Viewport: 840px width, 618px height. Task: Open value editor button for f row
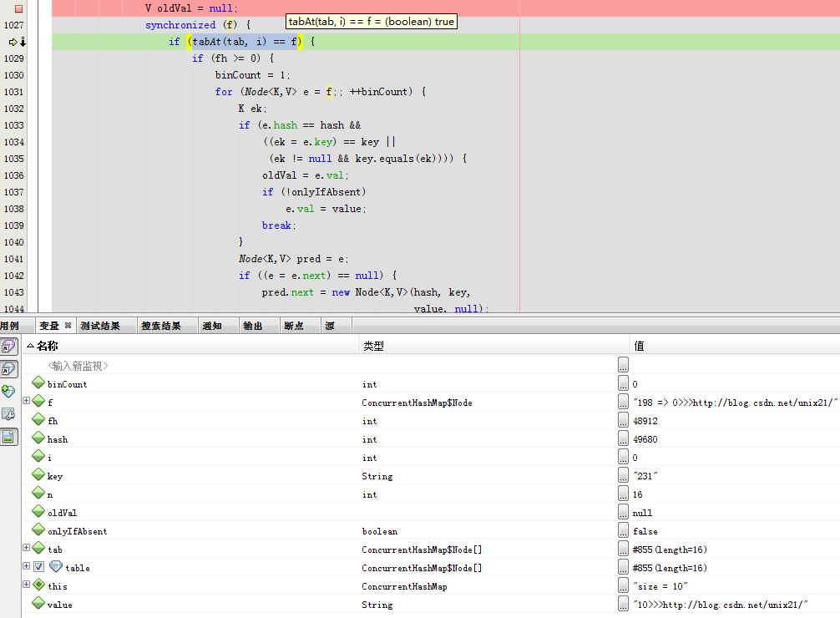(623, 402)
